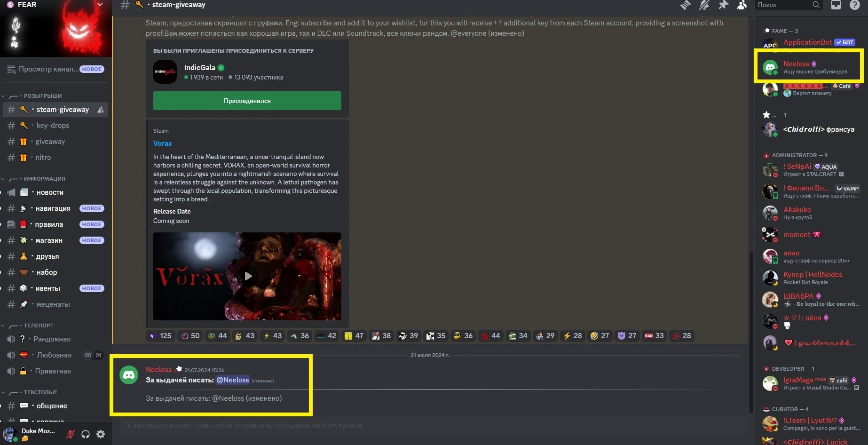Image resolution: width=868 pixels, height=445 pixels.
Task: Open Akakuke member profile
Action: [x=812, y=213]
